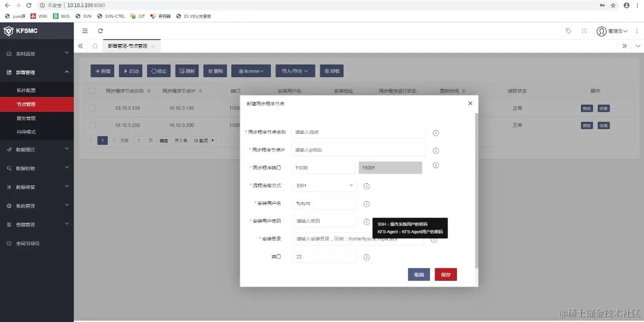Click the 启动 button in the toolbar
This screenshot has height=322, width=644.
[x=131, y=71]
